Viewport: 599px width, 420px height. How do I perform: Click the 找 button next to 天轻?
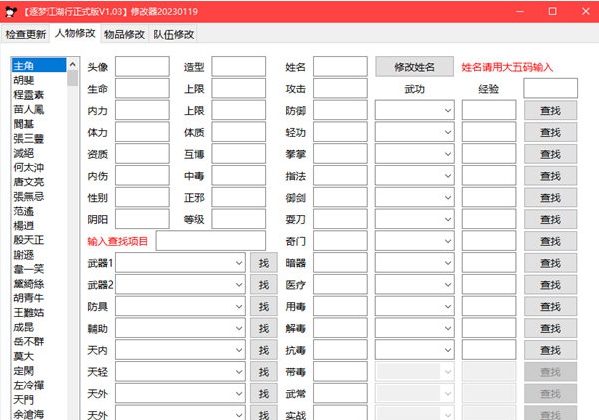coord(264,372)
